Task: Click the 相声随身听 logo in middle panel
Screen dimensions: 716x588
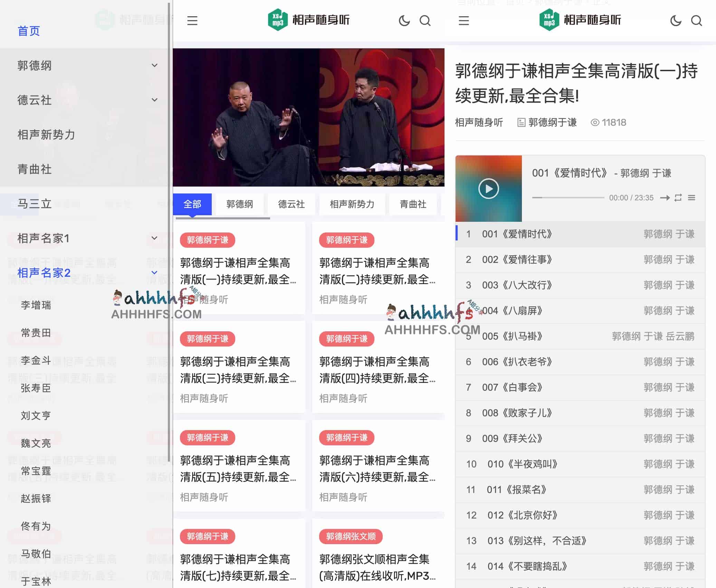Action: point(308,20)
